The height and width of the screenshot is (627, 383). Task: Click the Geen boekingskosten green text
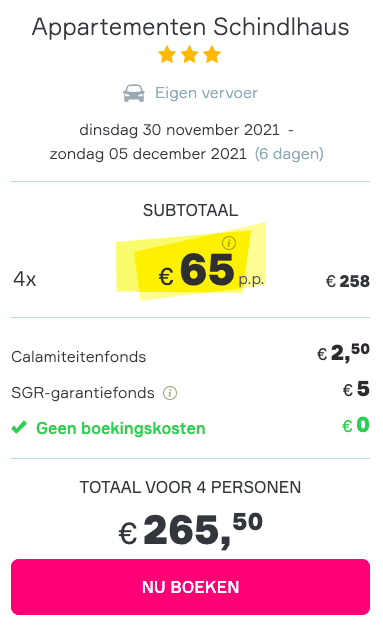coord(121,428)
